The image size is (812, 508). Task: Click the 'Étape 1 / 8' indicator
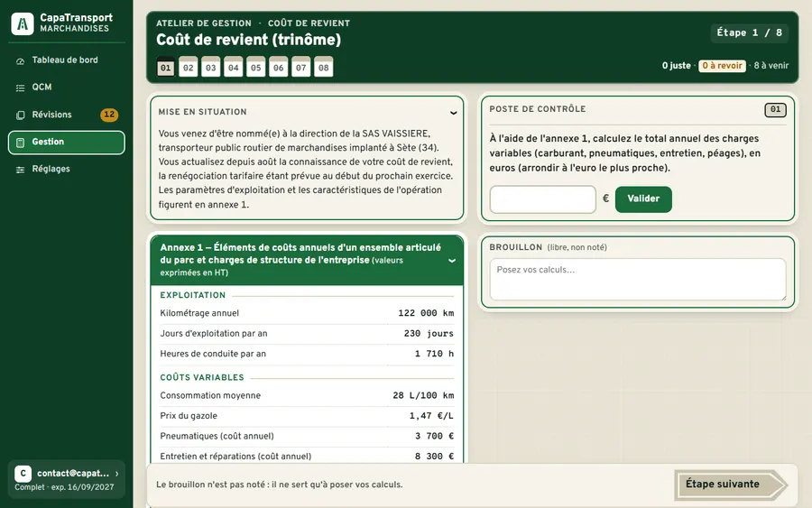[750, 32]
